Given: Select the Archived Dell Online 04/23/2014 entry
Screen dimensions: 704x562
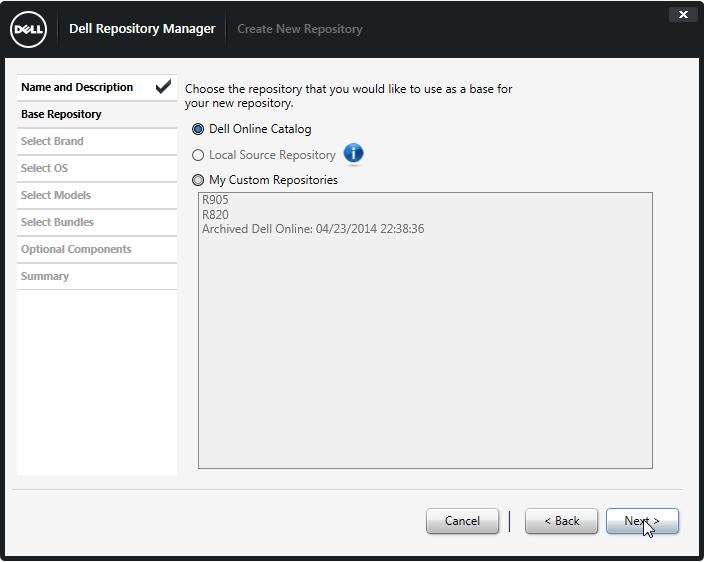Looking at the screenshot, I should pyautogui.click(x=313, y=229).
